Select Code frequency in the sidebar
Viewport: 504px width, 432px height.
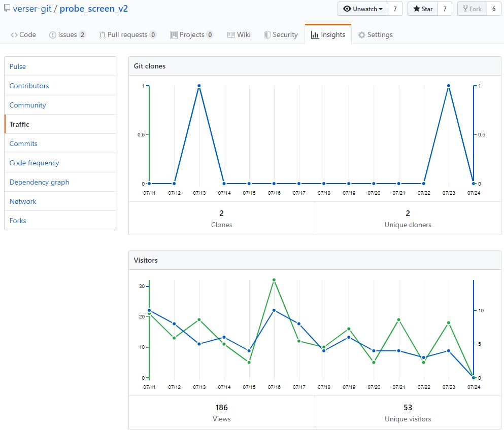coord(34,163)
